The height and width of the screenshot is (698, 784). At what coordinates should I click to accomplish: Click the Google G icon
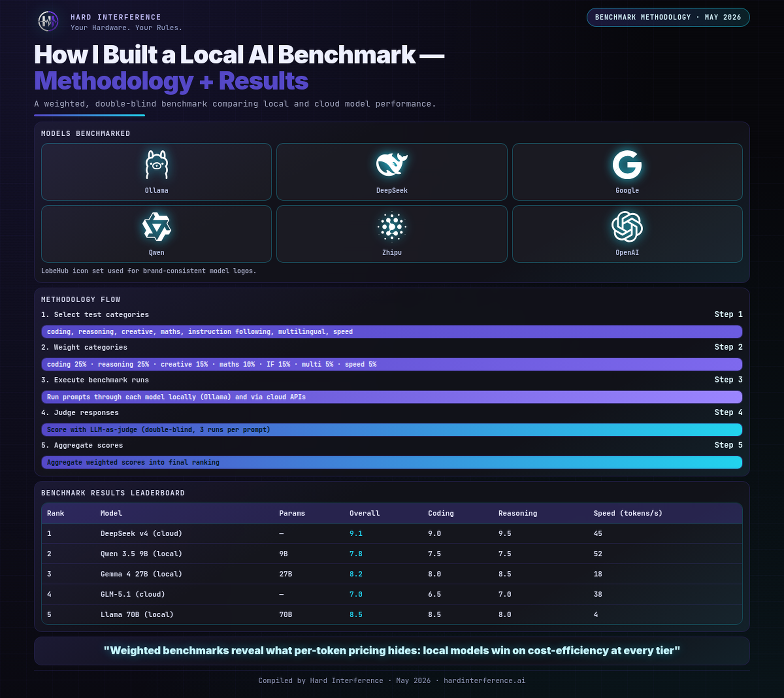pyautogui.click(x=627, y=165)
